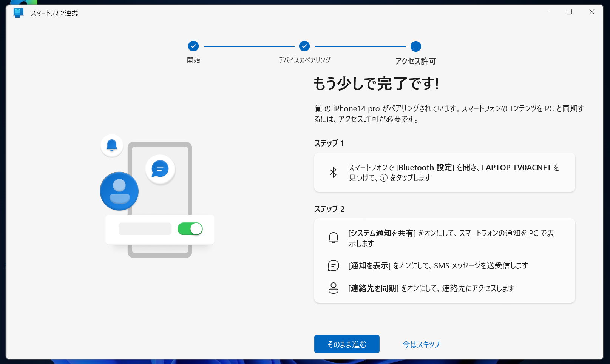Click the Bluetooth 設定 instruction text
Viewport: 610px width, 364px height.
click(454, 173)
